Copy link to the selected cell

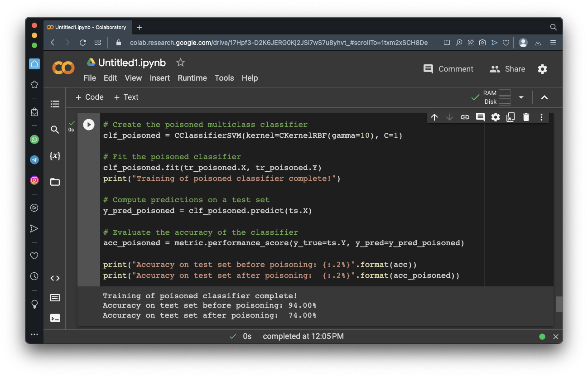(465, 117)
